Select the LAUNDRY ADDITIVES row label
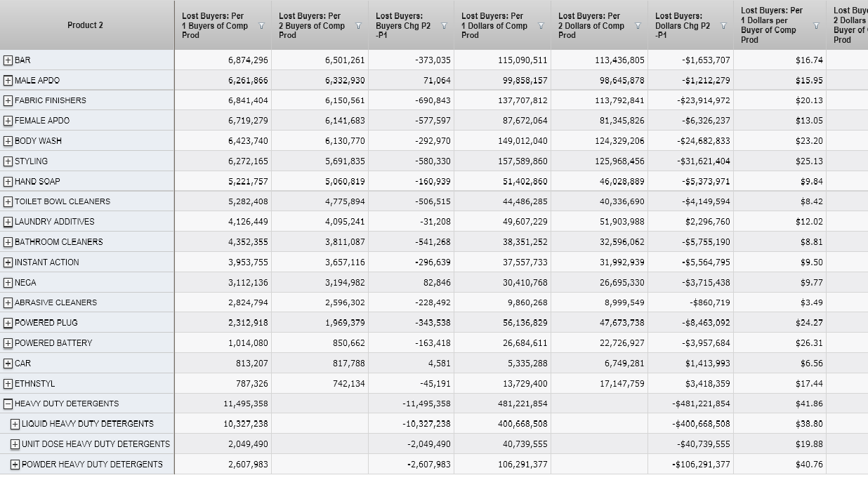 [x=54, y=222]
